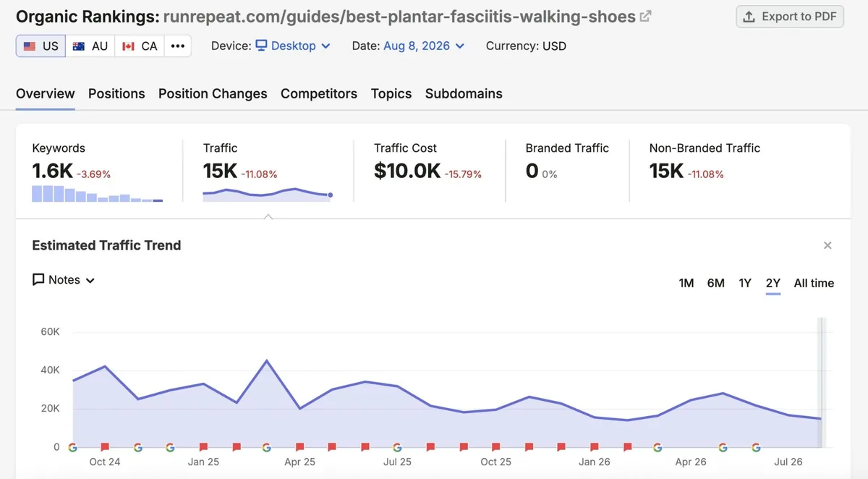Click the runrepeat.com guides URL in the title
Image resolution: width=868 pixels, height=479 pixels.
tap(399, 16)
